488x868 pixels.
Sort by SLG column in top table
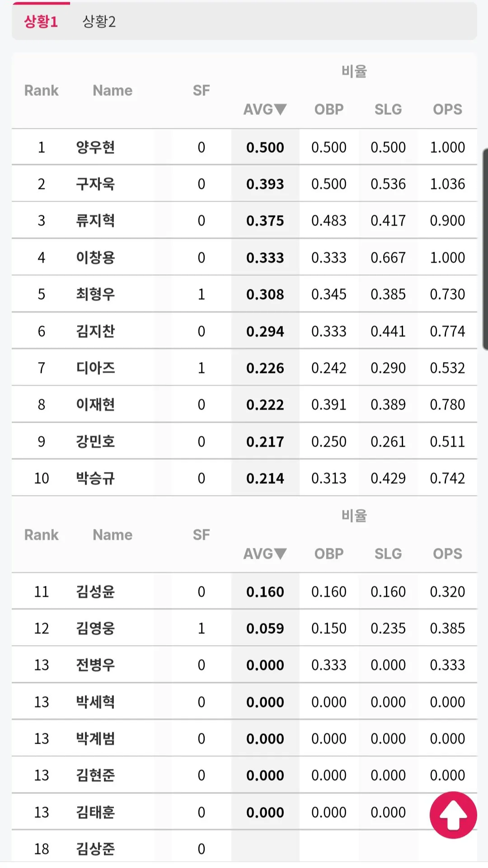coord(388,109)
